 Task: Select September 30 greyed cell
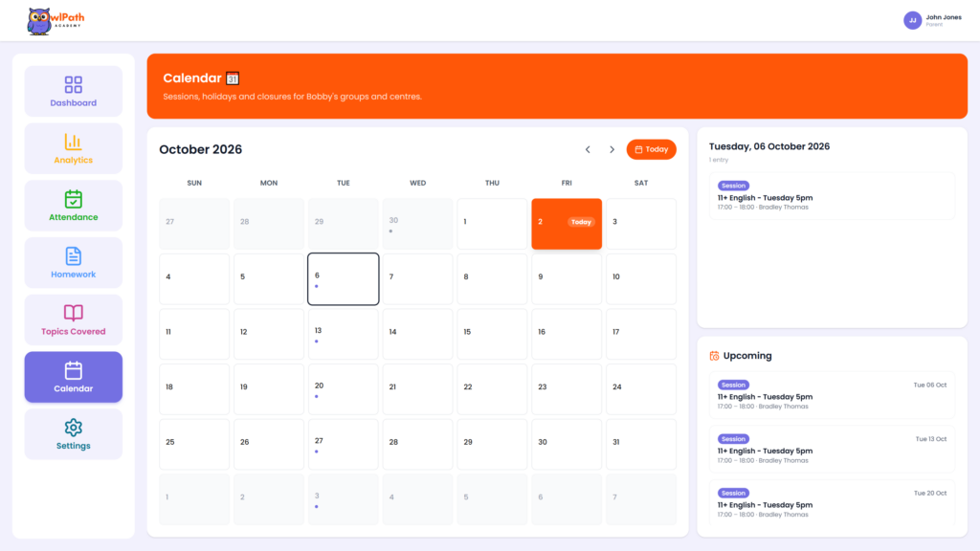coord(417,224)
